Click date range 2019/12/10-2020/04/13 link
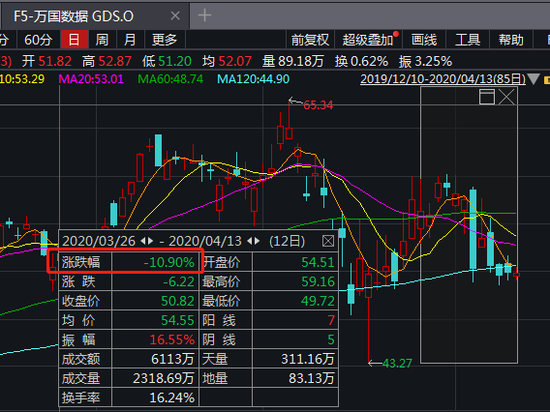The image size is (550, 412). tap(443, 79)
